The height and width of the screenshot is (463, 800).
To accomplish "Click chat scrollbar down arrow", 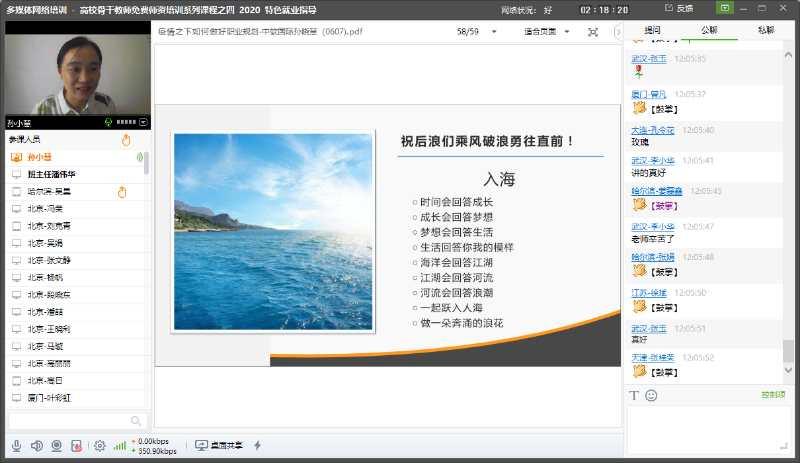I will pos(788,370).
